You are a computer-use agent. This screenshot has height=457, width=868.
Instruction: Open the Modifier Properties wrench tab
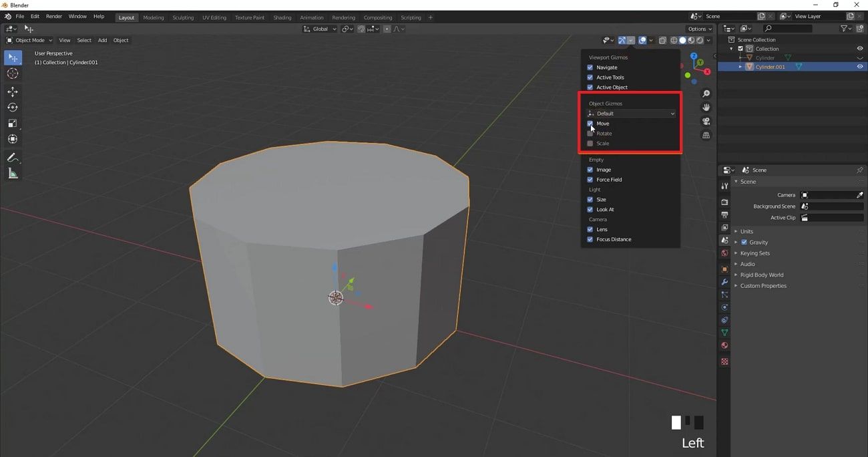(x=724, y=282)
